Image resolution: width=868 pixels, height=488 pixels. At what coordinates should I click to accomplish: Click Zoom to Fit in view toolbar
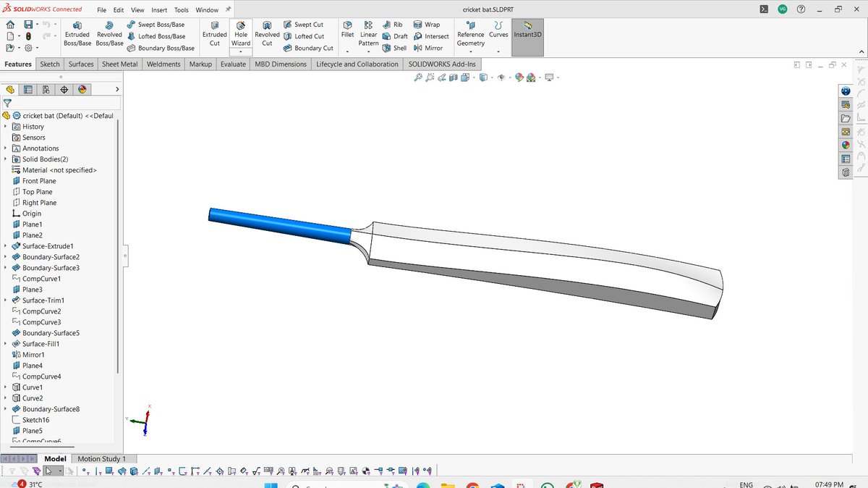pos(418,77)
